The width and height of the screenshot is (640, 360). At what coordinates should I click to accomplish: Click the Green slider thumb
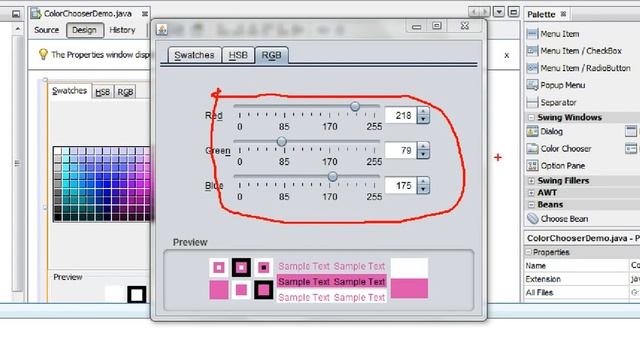click(281, 142)
